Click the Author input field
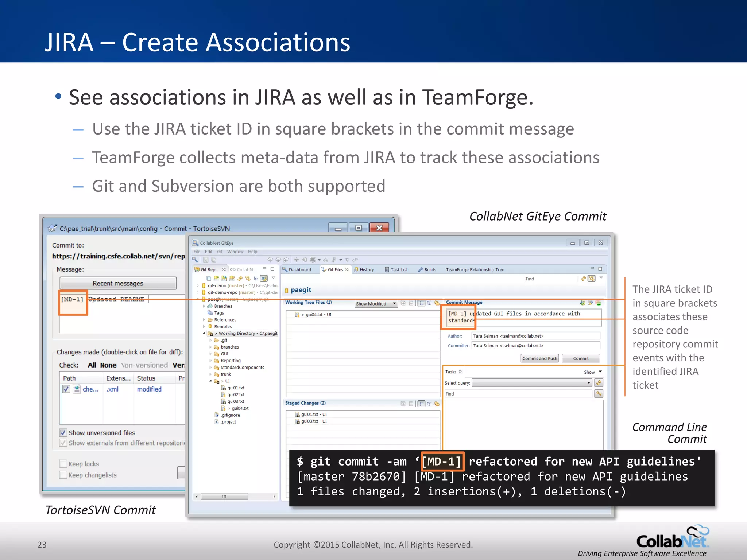 (535, 336)
